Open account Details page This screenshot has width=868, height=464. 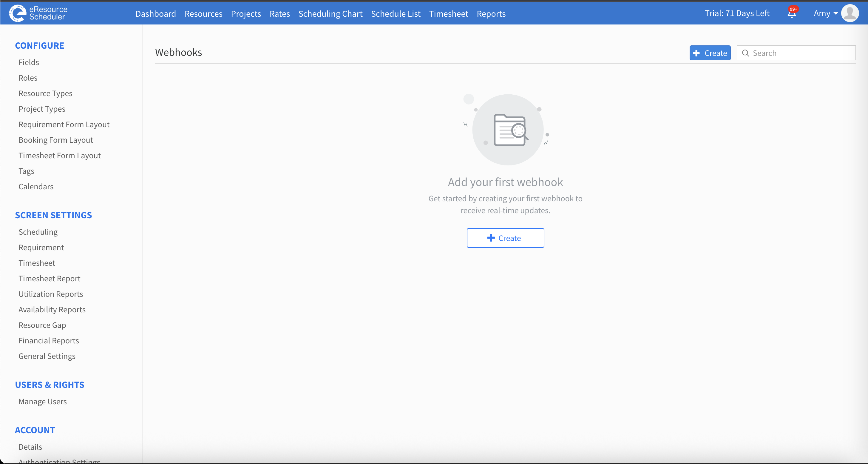tap(30, 447)
